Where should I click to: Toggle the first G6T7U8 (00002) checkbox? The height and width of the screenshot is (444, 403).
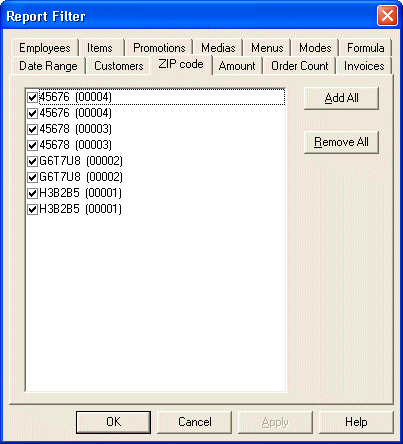tap(32, 161)
